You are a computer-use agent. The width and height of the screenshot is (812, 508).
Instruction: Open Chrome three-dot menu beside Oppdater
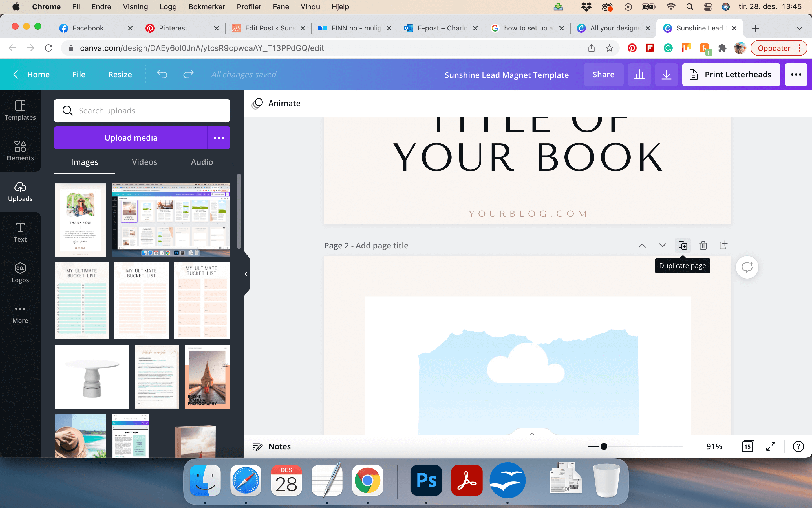800,48
